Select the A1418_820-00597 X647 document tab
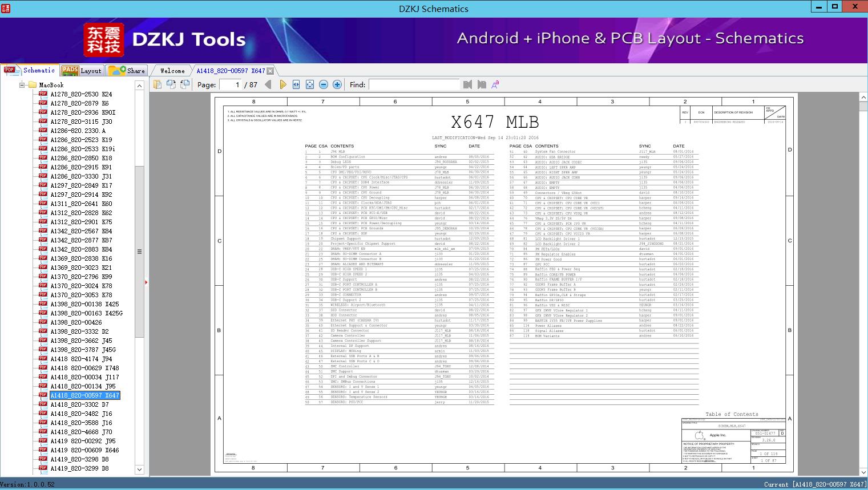Screen dimensions: 868x490 click(231, 71)
